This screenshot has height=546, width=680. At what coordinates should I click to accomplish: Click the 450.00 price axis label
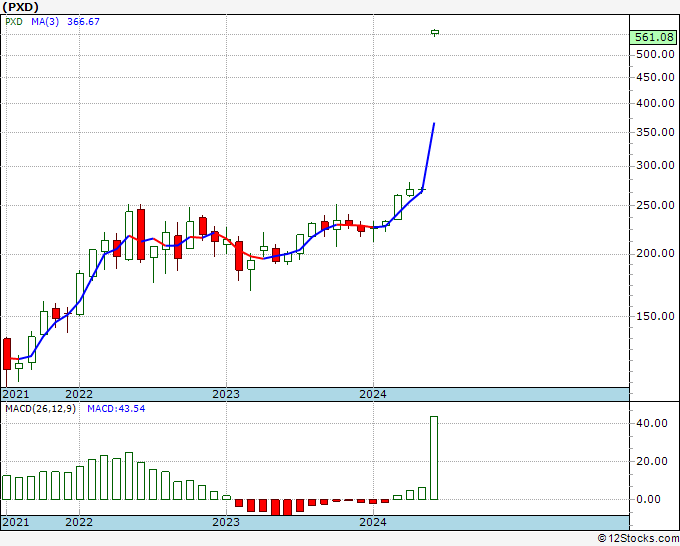pos(655,77)
